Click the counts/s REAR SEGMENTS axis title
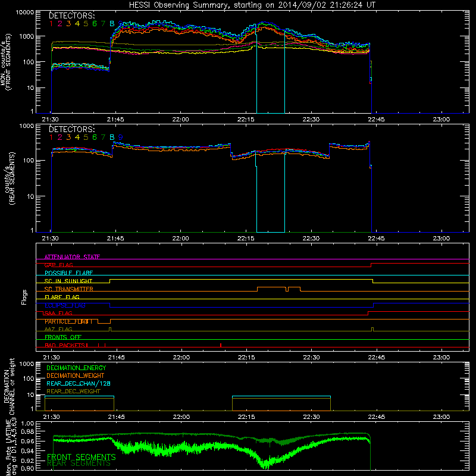 (10, 178)
